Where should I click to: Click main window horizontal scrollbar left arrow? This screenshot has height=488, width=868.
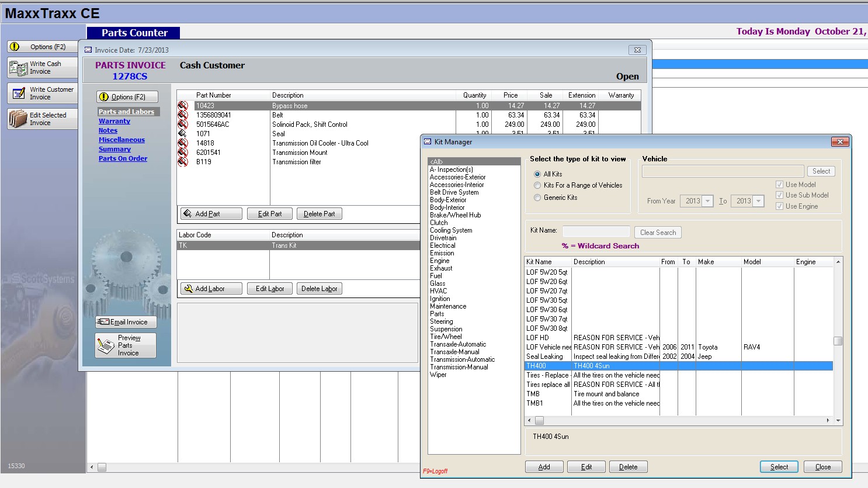[92, 468]
